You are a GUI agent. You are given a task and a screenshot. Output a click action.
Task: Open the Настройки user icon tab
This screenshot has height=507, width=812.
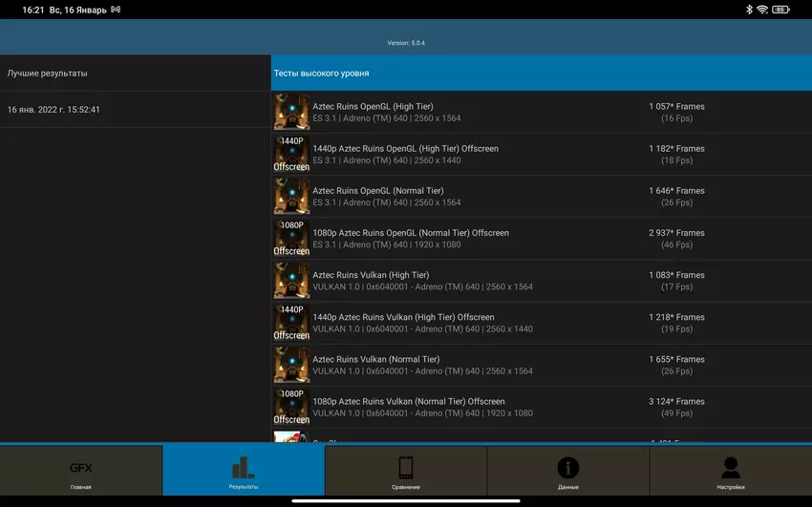click(x=730, y=471)
